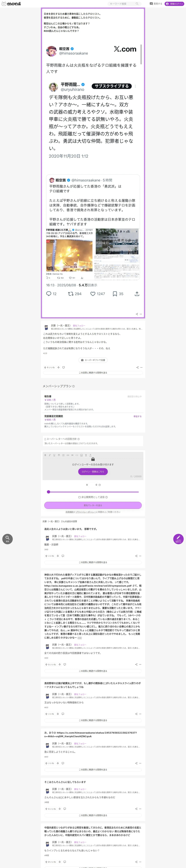Click the bookmark icon showing 35
186x868 pixels.
tap(115, 294)
